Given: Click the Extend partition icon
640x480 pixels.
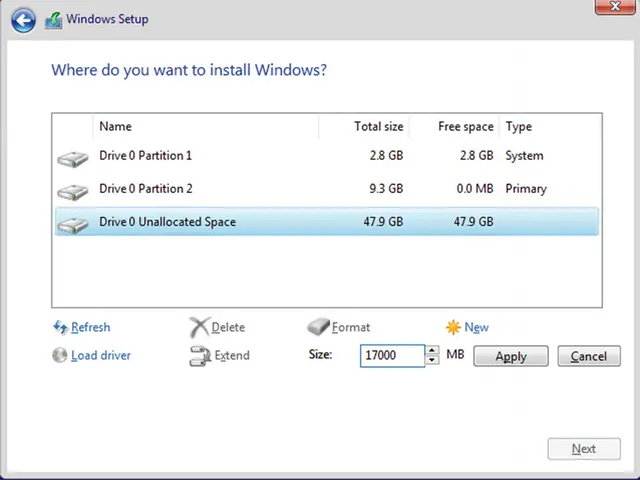Looking at the screenshot, I should [199, 355].
